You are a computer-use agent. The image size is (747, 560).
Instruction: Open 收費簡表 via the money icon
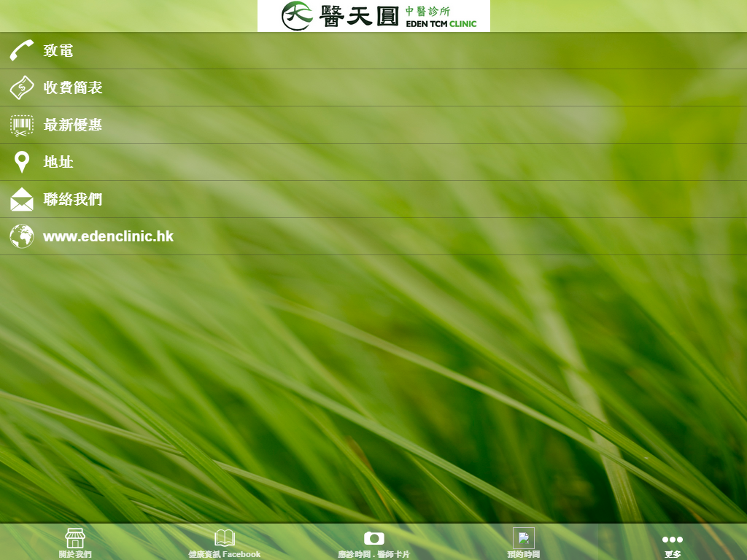coord(22,87)
